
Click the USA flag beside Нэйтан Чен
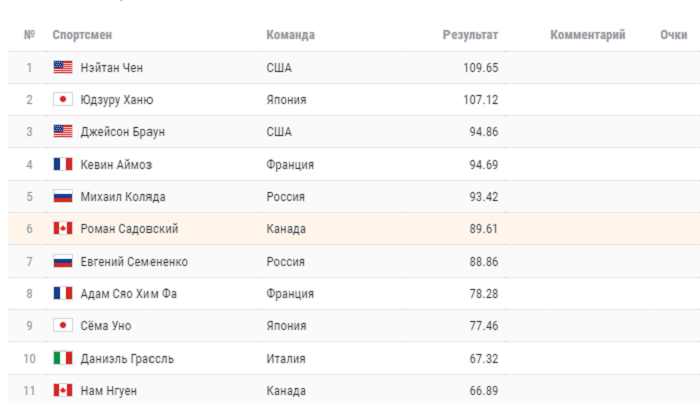(x=63, y=68)
